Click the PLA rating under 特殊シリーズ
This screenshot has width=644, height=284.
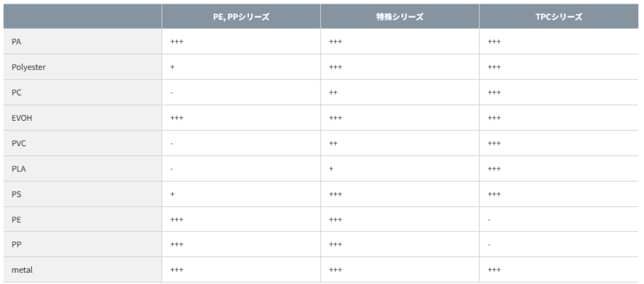click(331, 169)
